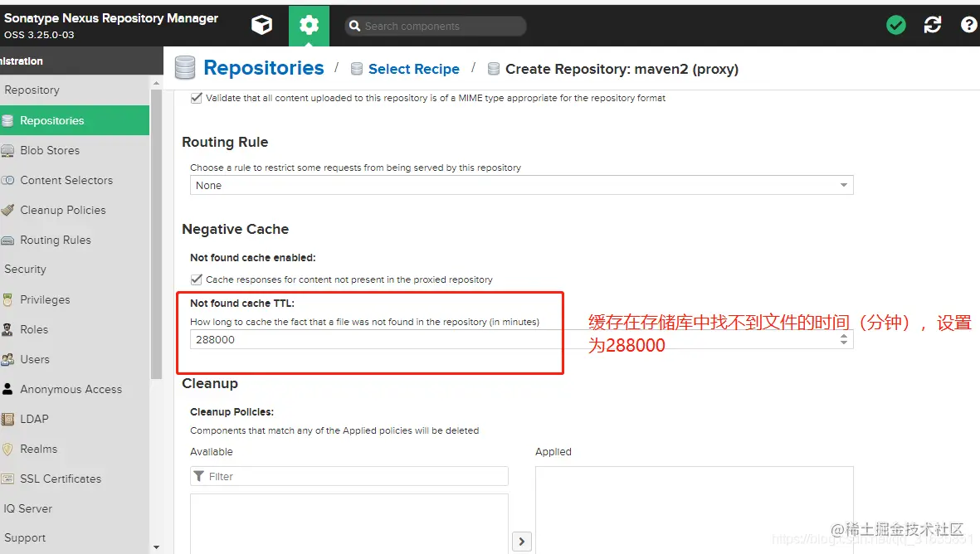Viewport: 980px width, 554px height.
Task: Open Cleanup Policies in sidebar
Action: click(62, 211)
